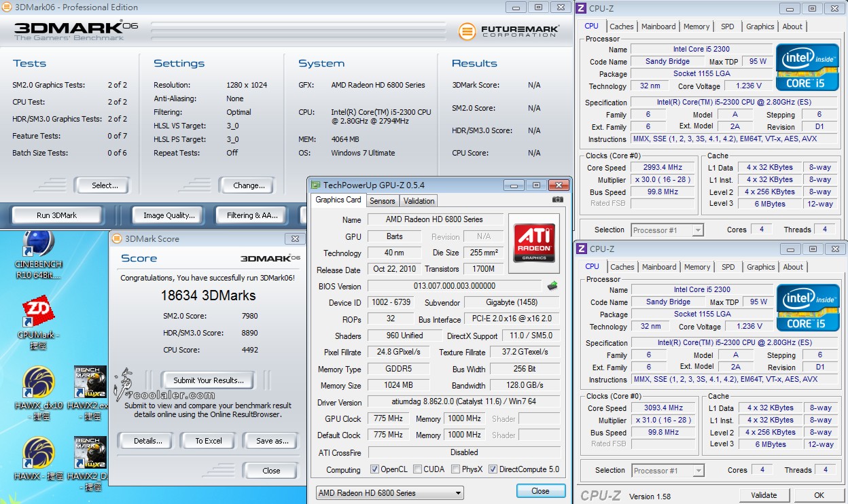Click Core Speed value 3093.4 MHz in CPU-Z

(663, 408)
